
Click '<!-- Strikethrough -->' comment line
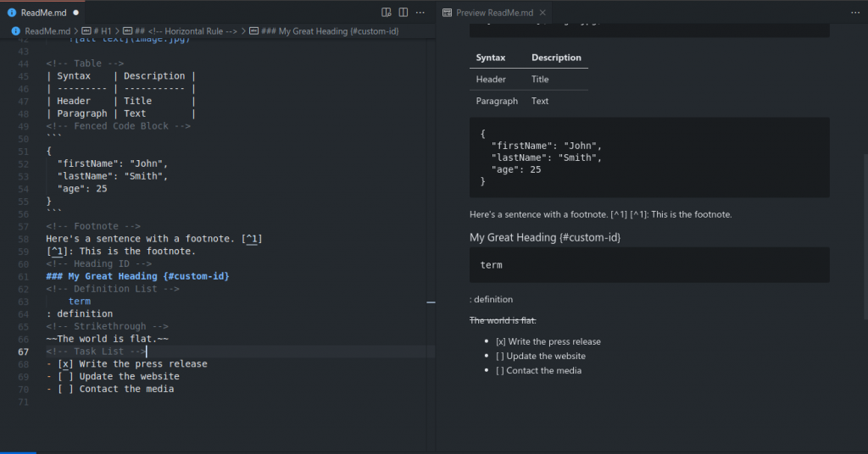tap(107, 326)
